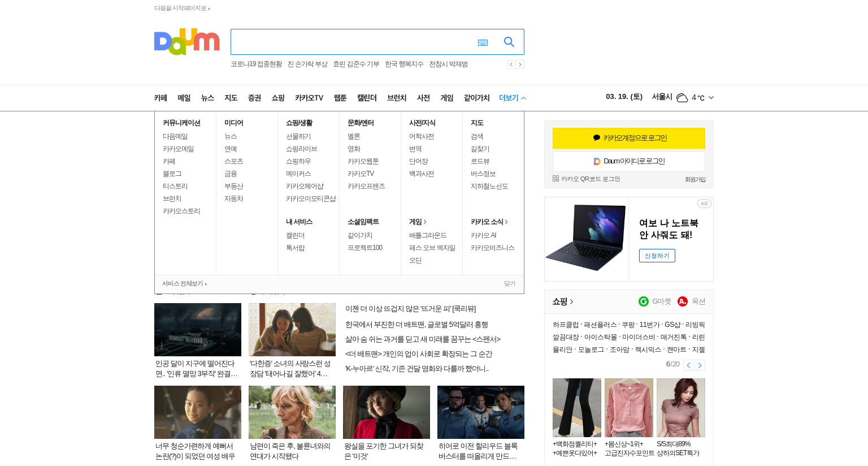This screenshot has width=868, height=466.
Task: Open the 게임 category header
Action: coord(418,222)
